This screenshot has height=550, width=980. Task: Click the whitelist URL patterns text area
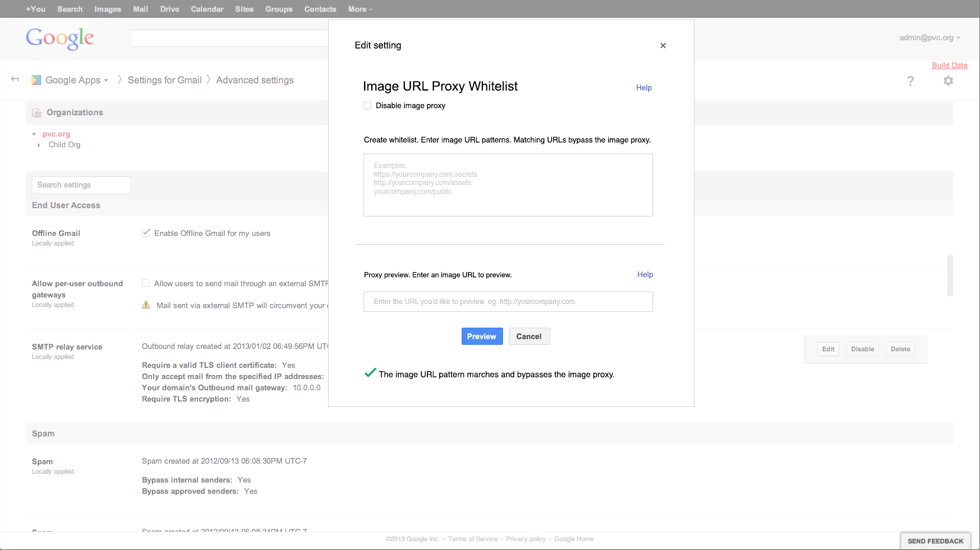(508, 185)
